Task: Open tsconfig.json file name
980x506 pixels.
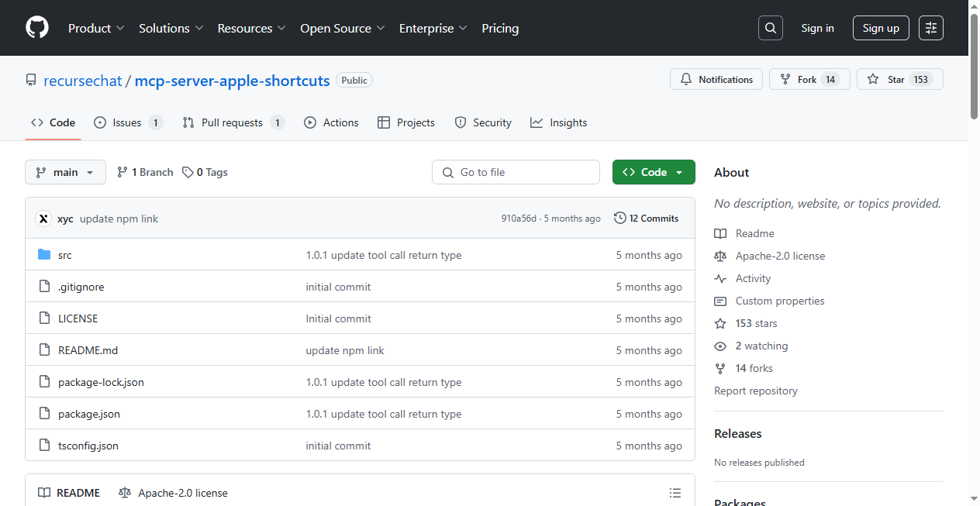Action: 88,446
